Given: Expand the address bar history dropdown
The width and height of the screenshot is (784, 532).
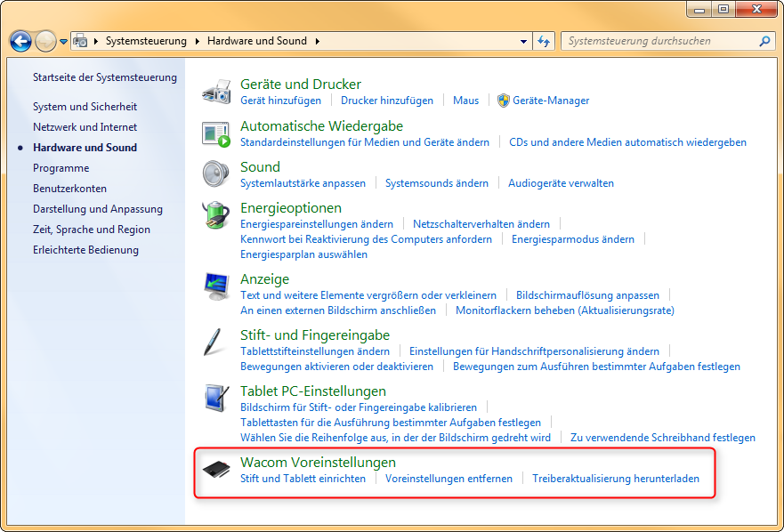Looking at the screenshot, I should (x=525, y=41).
